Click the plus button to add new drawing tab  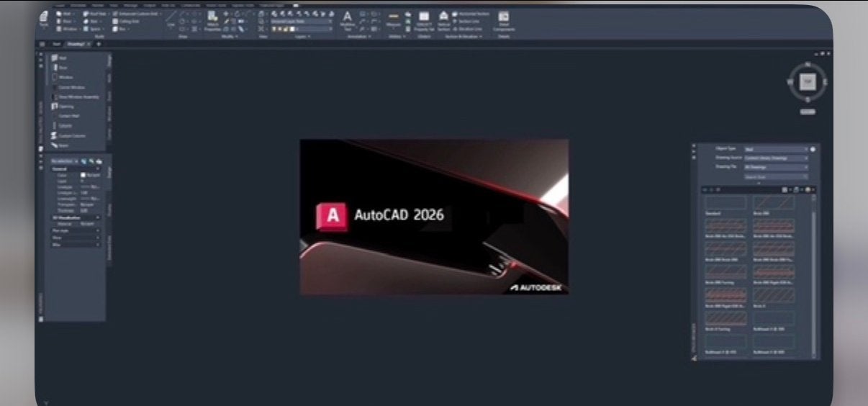point(99,44)
